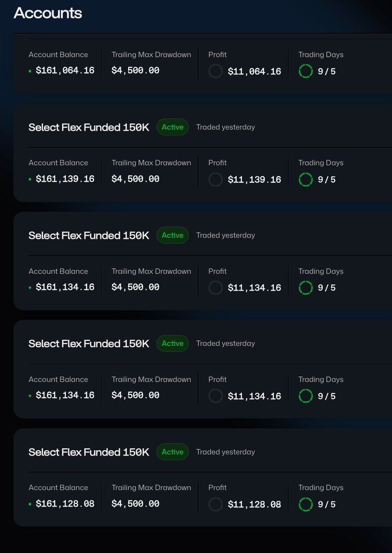This screenshot has width=392, height=553.
Task: Click Trailing Max Drawdown label in $161,128.08 account
Action: point(151,488)
